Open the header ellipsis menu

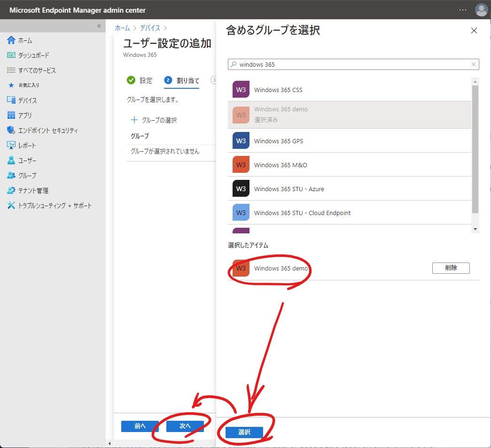click(462, 10)
